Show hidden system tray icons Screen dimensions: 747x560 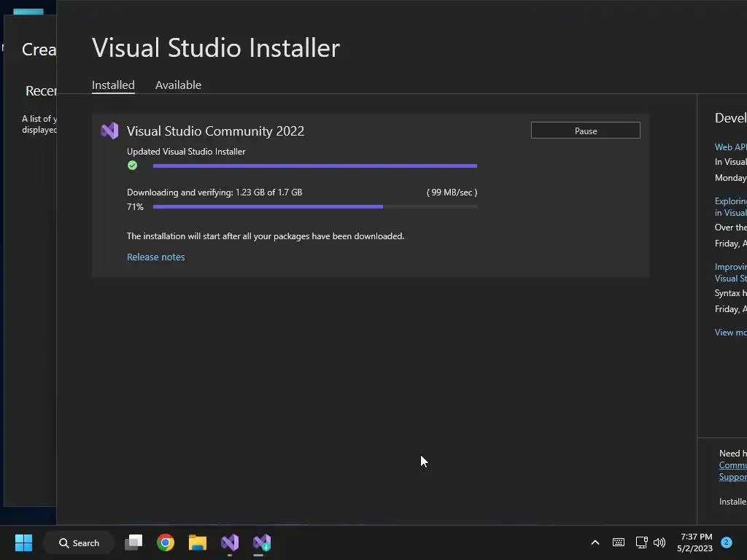click(595, 542)
